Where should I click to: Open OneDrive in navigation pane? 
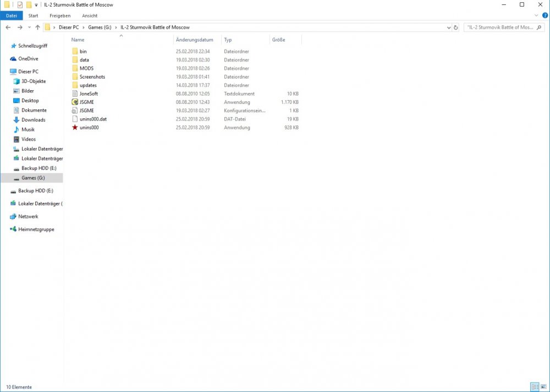click(x=24, y=59)
